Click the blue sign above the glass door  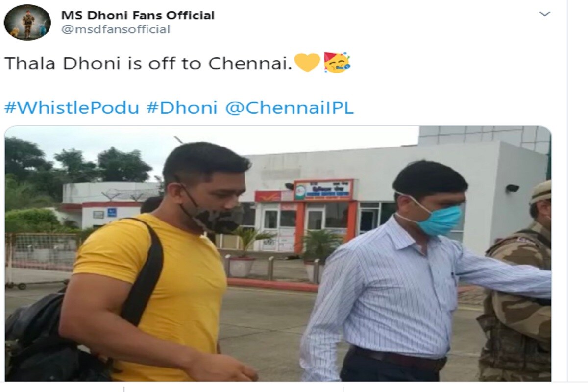click(323, 190)
